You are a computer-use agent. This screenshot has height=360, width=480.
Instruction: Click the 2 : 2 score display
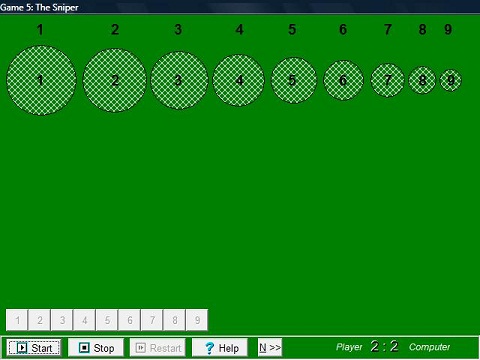tap(384, 347)
